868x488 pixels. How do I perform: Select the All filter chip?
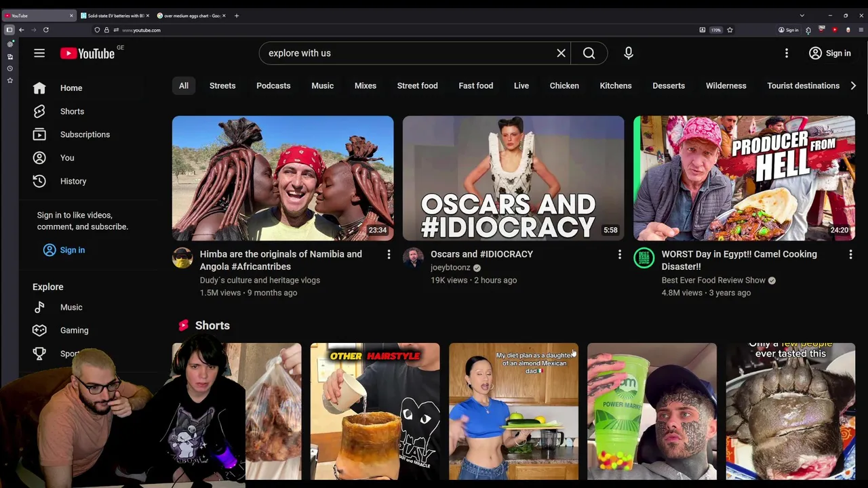184,85
